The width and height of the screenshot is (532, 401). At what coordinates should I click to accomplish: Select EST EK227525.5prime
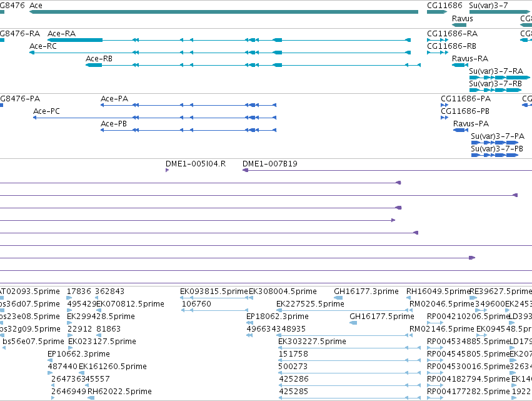pos(343,310)
